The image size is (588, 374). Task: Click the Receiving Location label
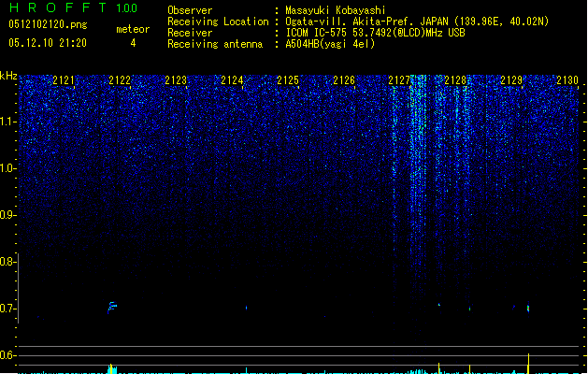(x=218, y=22)
